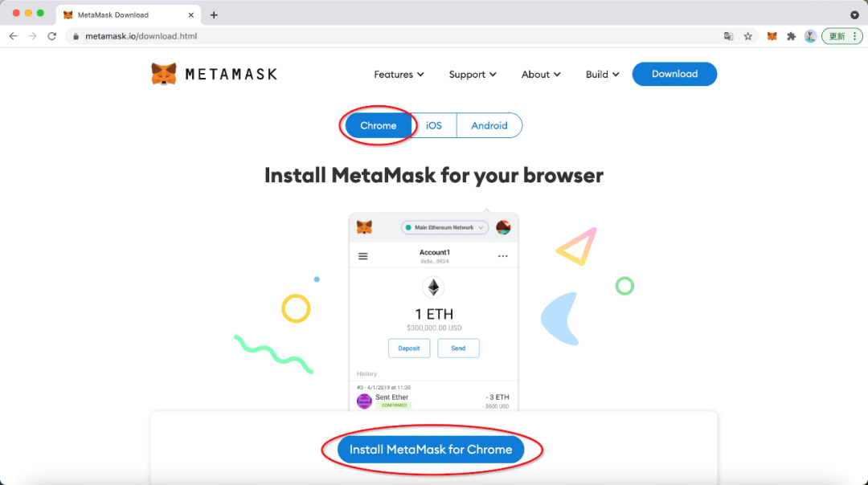
Task: Click the account avatar in wallet preview
Action: pos(503,227)
